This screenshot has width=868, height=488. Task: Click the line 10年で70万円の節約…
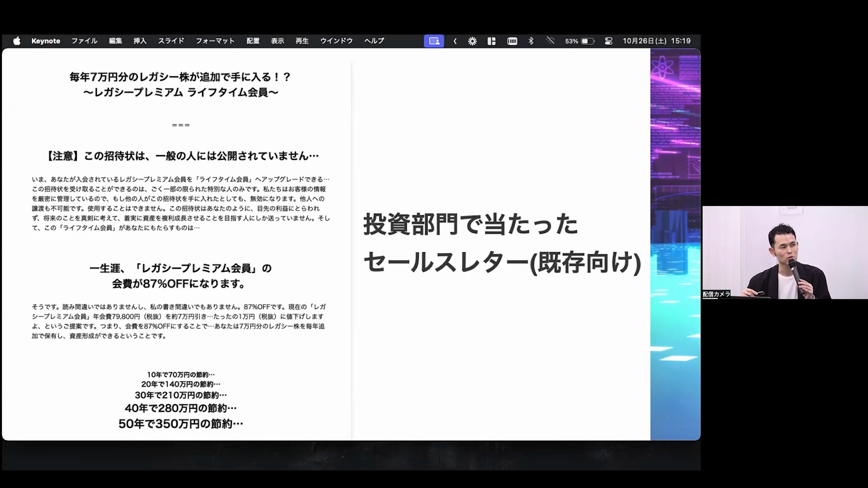181,375
